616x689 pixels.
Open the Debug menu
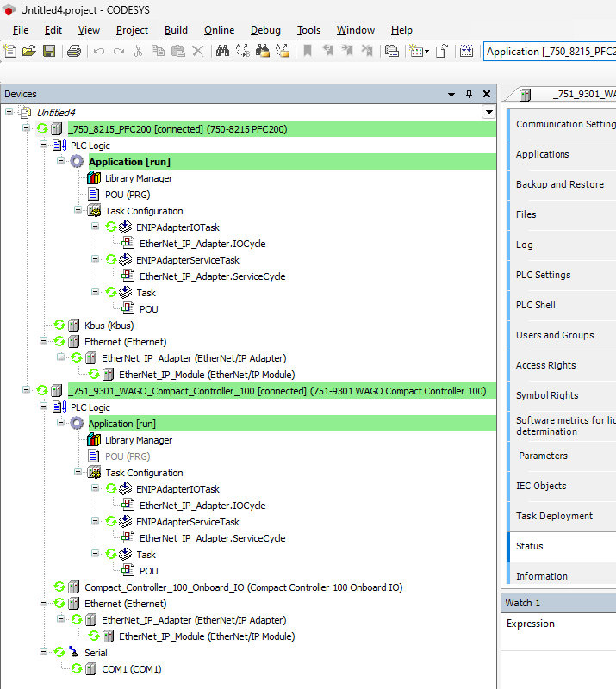pyautogui.click(x=265, y=30)
